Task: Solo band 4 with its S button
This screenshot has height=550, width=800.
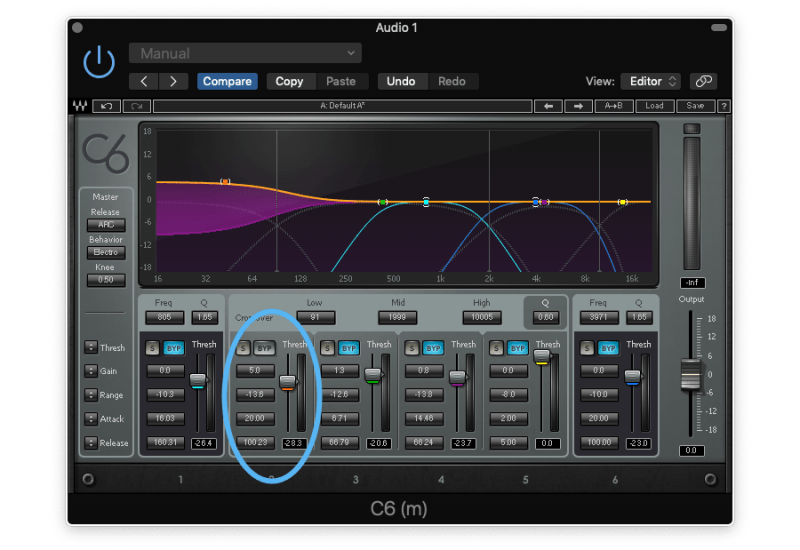Action: click(x=412, y=348)
